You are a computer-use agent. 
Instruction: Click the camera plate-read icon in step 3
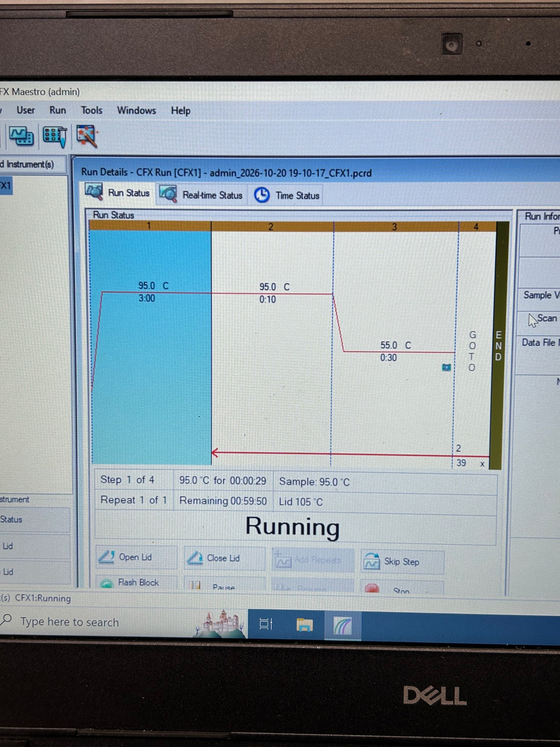pos(447,367)
